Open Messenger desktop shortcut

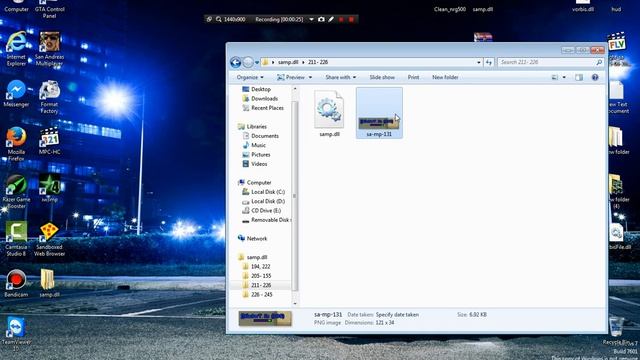coord(16,94)
